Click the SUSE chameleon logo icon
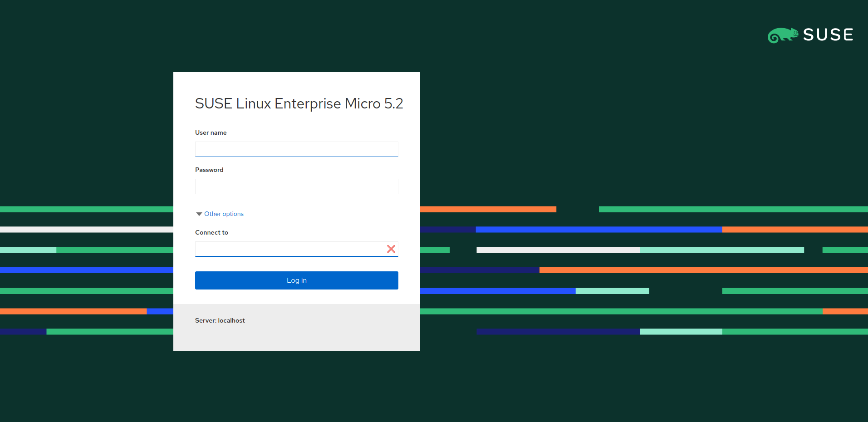This screenshot has height=422, width=868. (x=782, y=35)
